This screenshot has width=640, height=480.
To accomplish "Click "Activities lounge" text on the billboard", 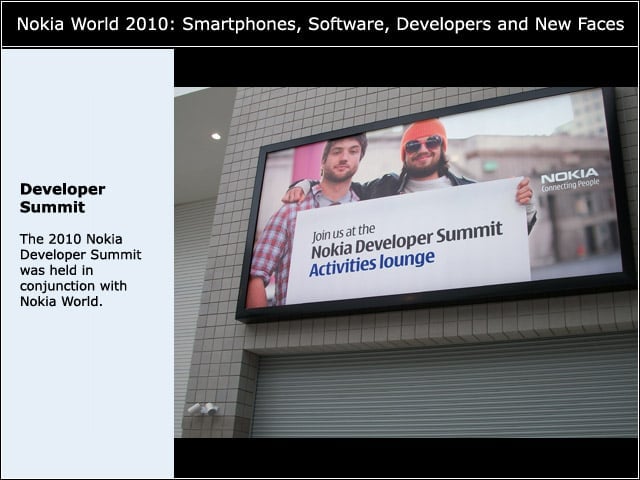I will [372, 262].
